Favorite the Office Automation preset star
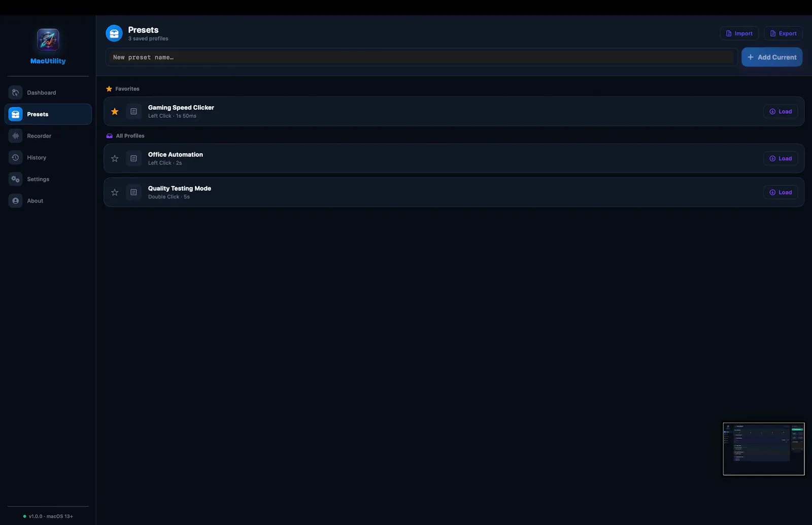This screenshot has height=525, width=812. click(x=115, y=158)
